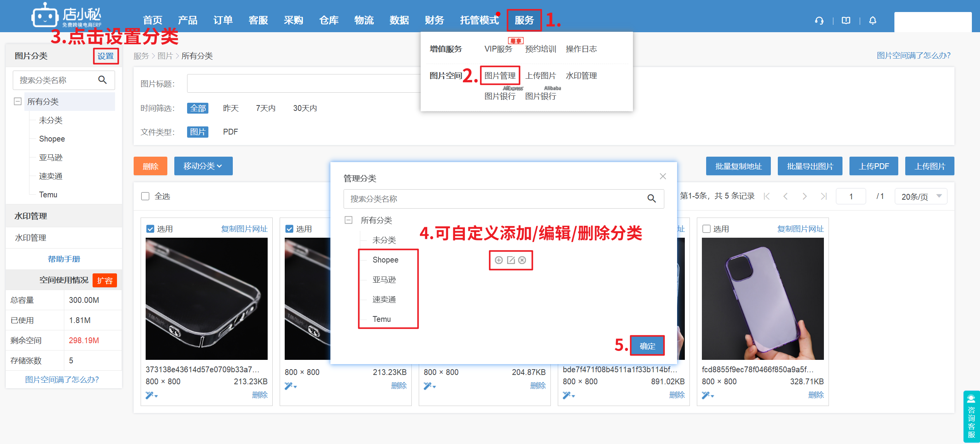Image resolution: width=980 pixels, height=444 pixels.
Task: Open the 20条/页 page size dropdown
Action: click(x=921, y=196)
